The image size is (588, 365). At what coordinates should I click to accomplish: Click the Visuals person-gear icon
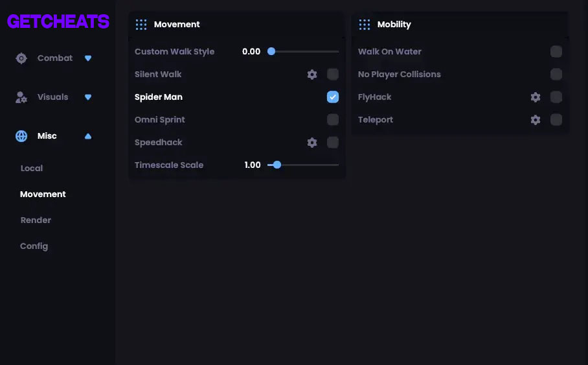[21, 97]
